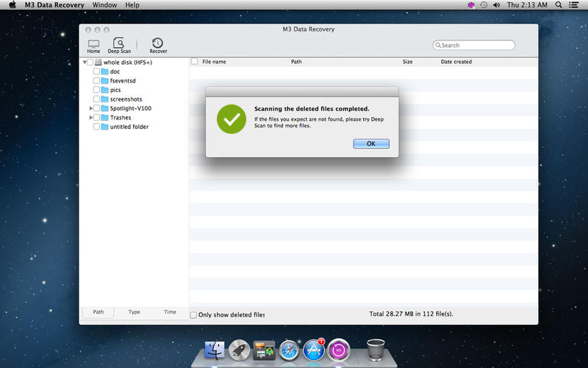
Task: Click the Trashes folder icon
Action: [x=104, y=118]
